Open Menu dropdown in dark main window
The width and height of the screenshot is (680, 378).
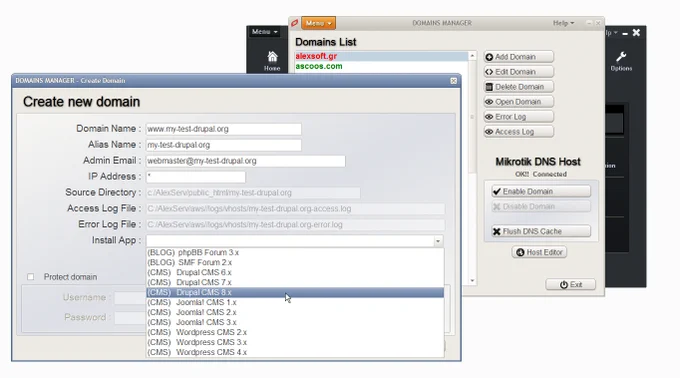(265, 32)
